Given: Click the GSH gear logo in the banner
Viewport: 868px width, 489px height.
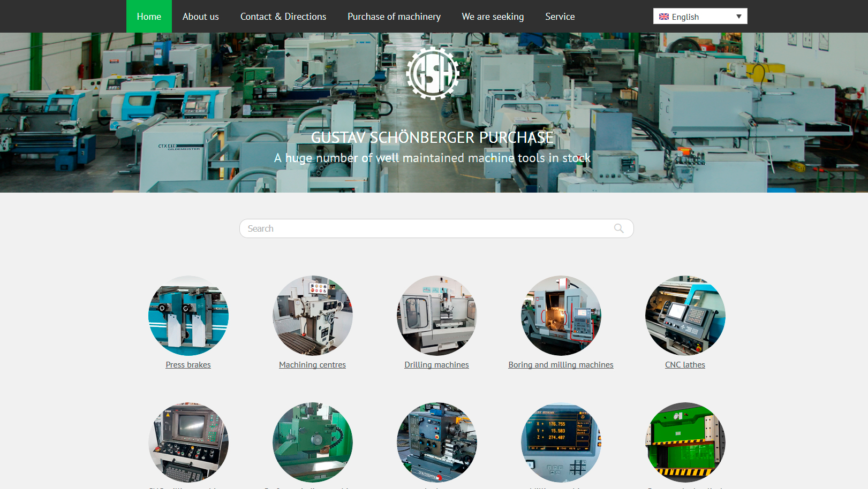Looking at the screenshot, I should (x=433, y=73).
